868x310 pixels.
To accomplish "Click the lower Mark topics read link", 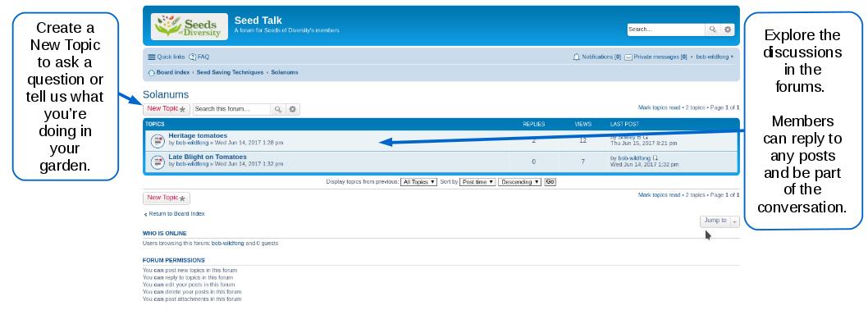I will (x=660, y=195).
